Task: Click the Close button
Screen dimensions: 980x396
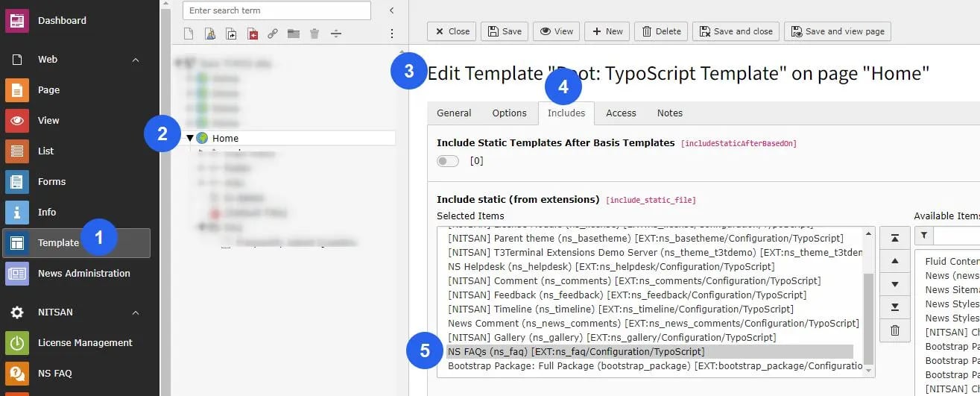Action: click(452, 31)
